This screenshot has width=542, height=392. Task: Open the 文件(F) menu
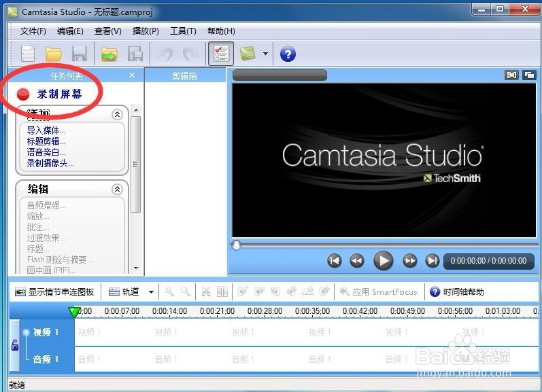coord(33,31)
